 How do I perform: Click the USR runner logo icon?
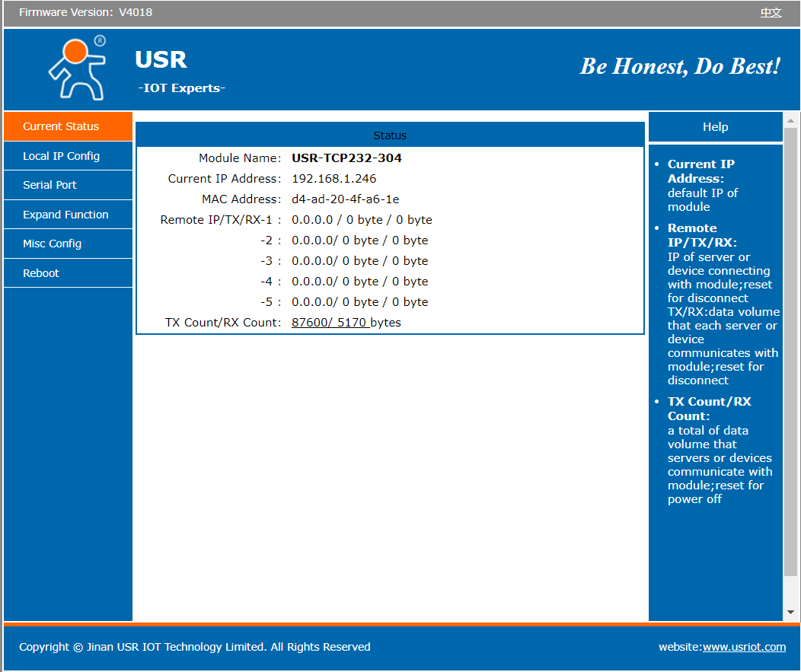click(x=78, y=68)
